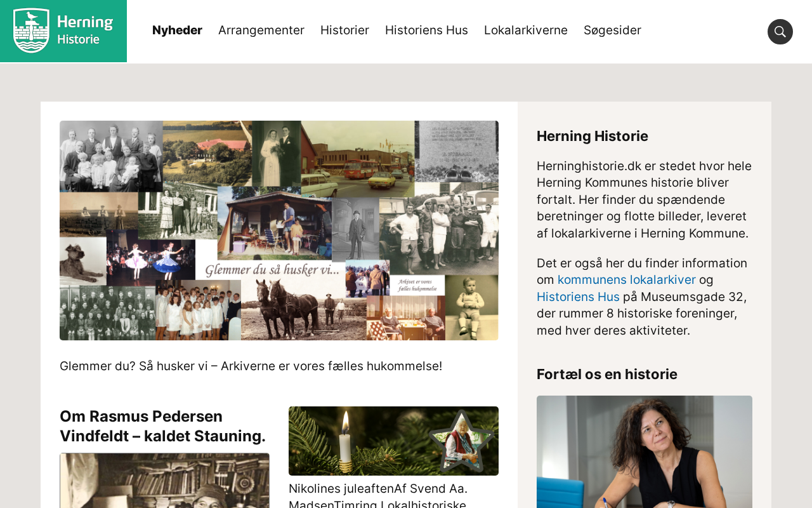Follow the 'Historiens Hus' sidebar text link

[x=578, y=297]
